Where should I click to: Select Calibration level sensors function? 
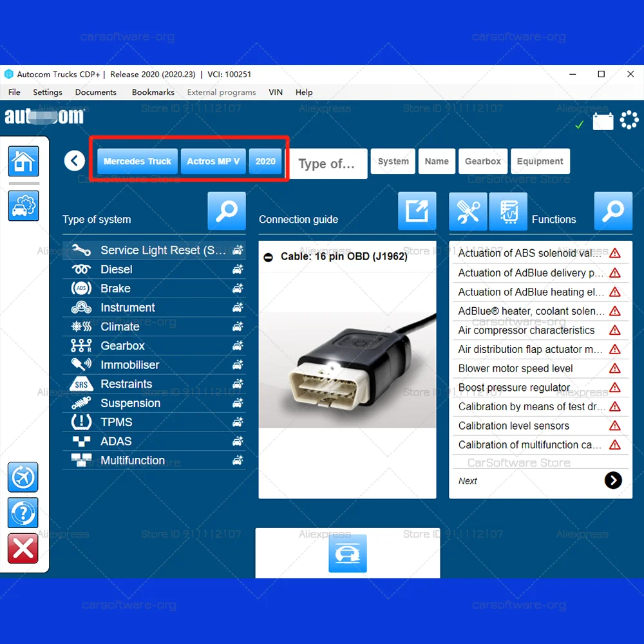540,426
